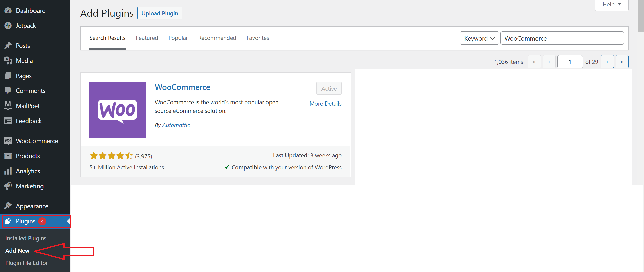Go to the Posts section

point(35,46)
